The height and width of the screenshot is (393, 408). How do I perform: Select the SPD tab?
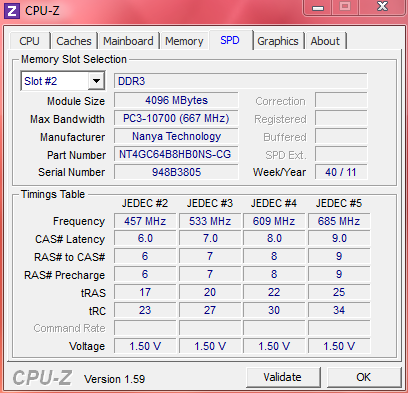tap(230, 40)
